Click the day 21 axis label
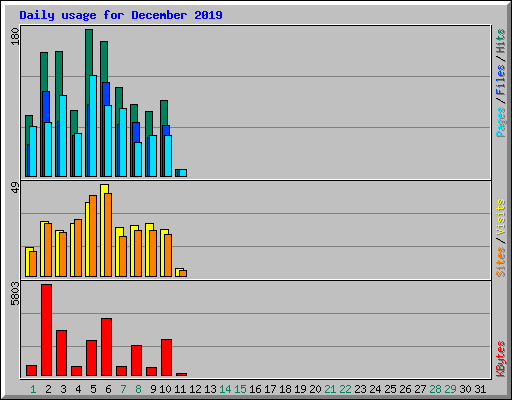The width and height of the screenshot is (512, 400). coord(330,389)
